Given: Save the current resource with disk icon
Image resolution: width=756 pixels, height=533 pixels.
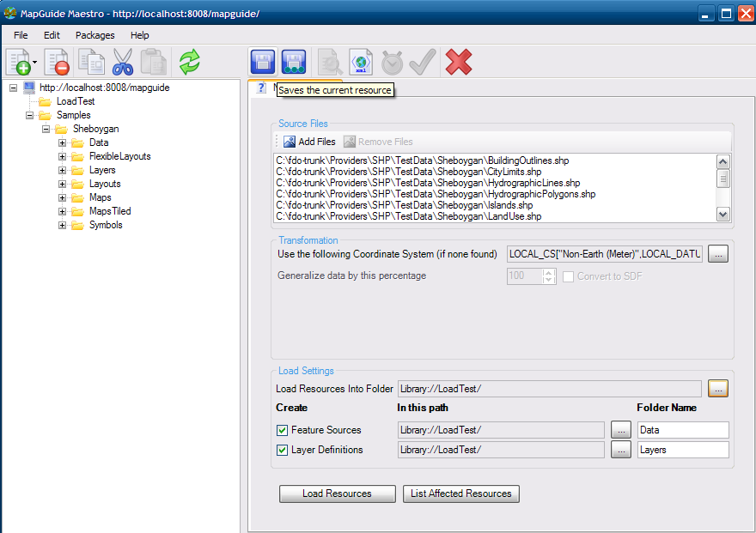Looking at the screenshot, I should tap(263, 62).
